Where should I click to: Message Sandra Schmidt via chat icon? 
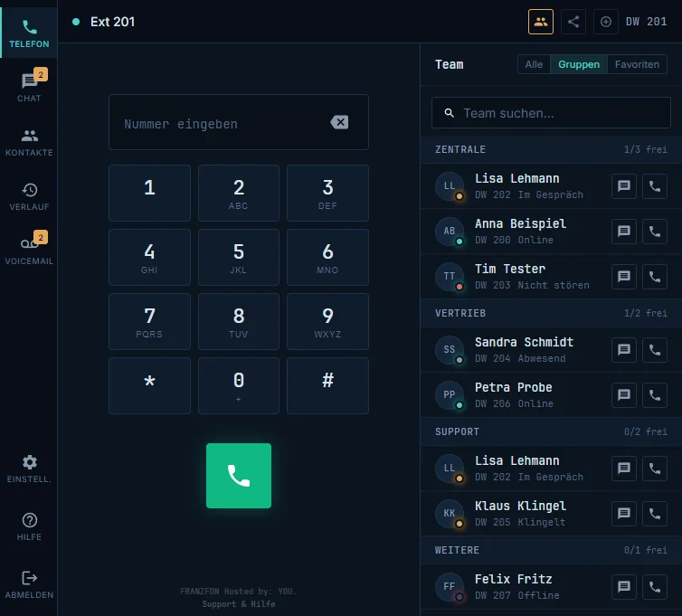[x=624, y=350]
